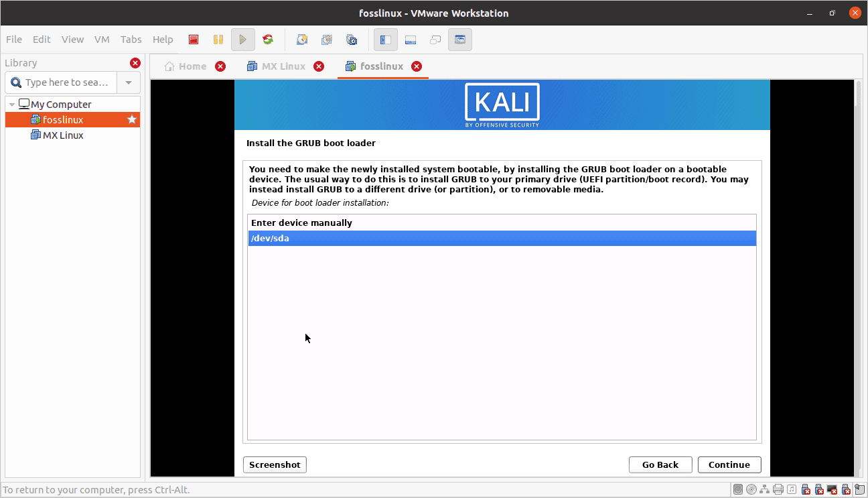Open the Snapshot Manager toolbar icon
This screenshot has width=868, height=498.
[x=352, y=40]
